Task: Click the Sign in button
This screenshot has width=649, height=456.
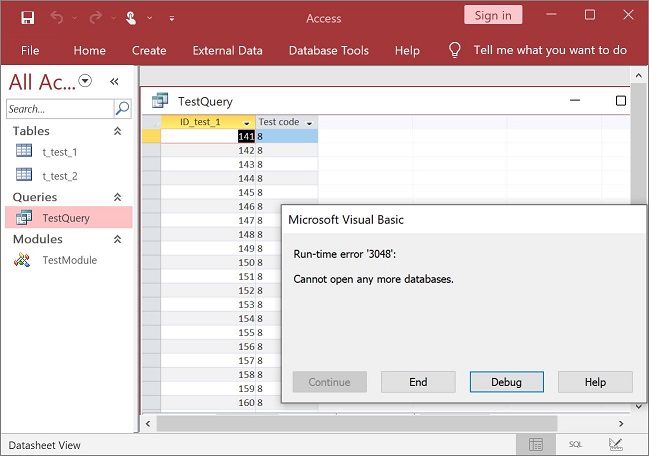Action: point(493,15)
